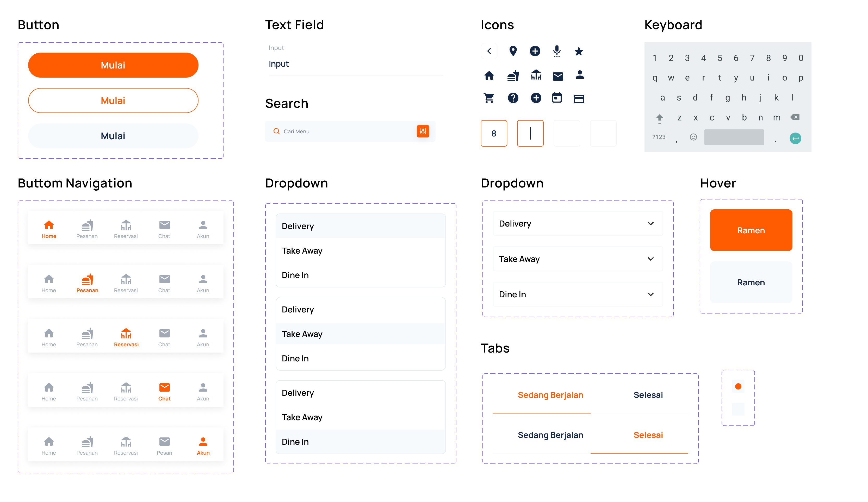Select the orange radio dot indicator
Viewport: 868px width, 502px height.
(x=738, y=386)
